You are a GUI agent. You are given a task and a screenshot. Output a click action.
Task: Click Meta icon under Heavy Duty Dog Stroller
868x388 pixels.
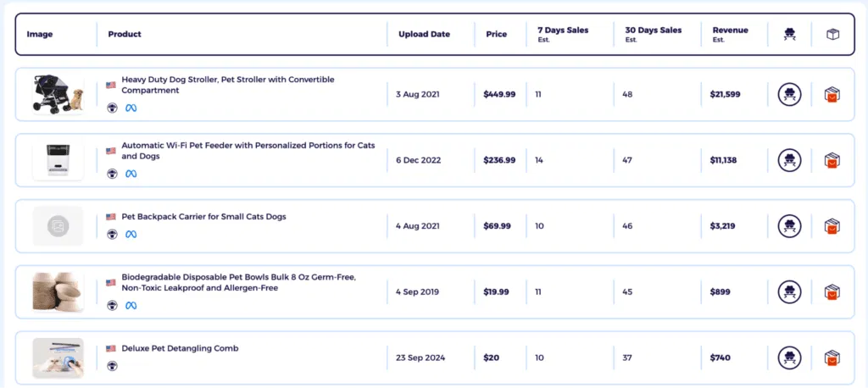click(x=131, y=108)
